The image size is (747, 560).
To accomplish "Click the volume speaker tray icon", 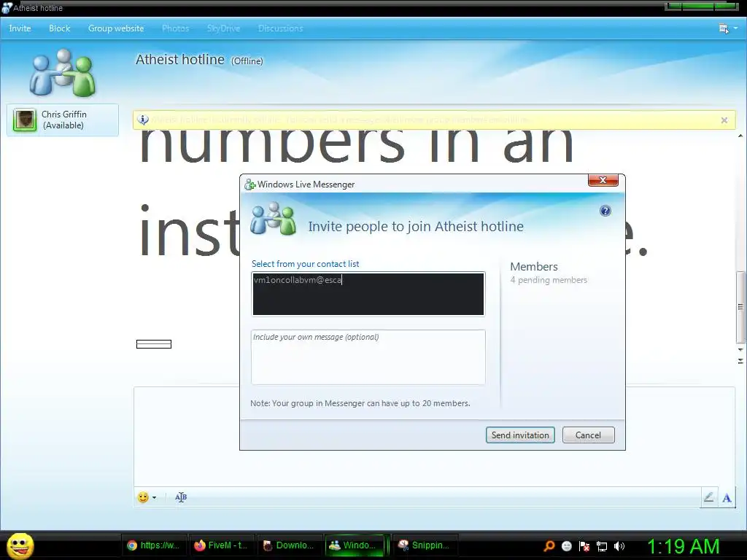I will (619, 546).
